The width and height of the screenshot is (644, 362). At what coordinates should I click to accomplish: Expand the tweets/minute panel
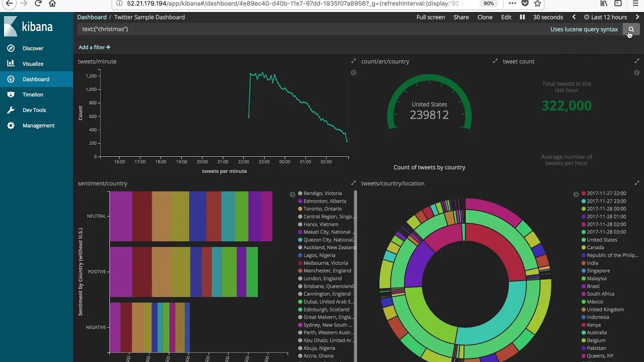pyautogui.click(x=354, y=61)
